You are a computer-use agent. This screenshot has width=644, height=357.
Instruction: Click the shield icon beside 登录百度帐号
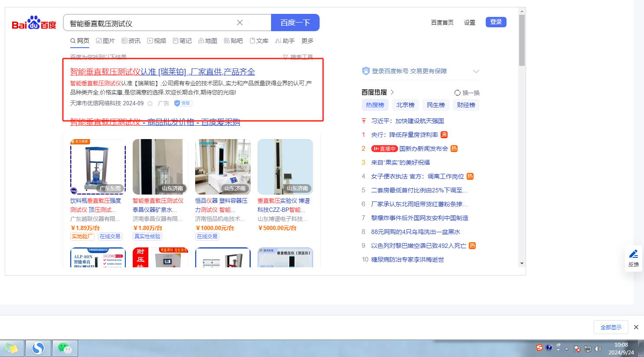click(366, 71)
